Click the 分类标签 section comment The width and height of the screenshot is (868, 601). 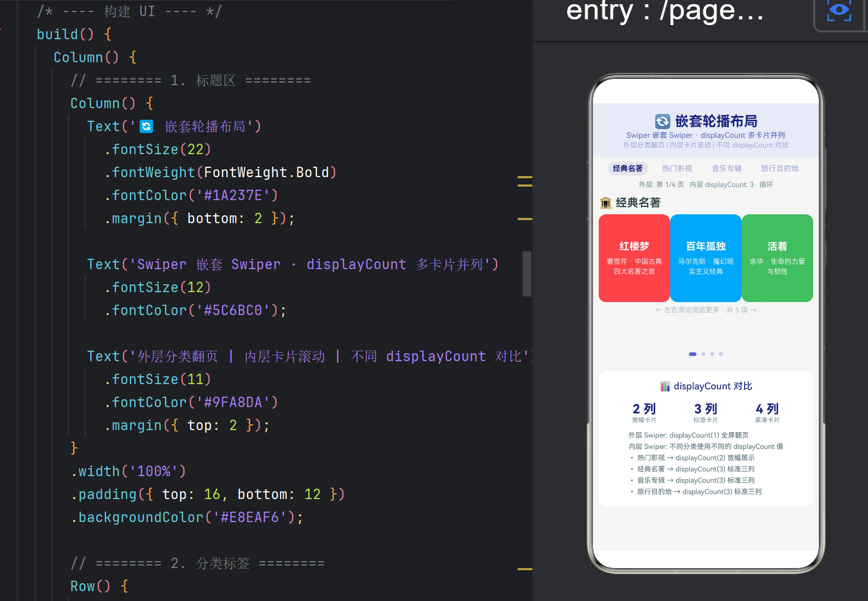[198, 563]
